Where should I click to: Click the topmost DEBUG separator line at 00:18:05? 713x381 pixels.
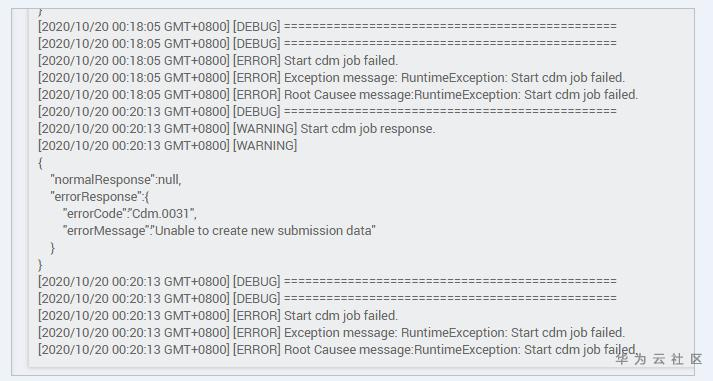(327, 26)
